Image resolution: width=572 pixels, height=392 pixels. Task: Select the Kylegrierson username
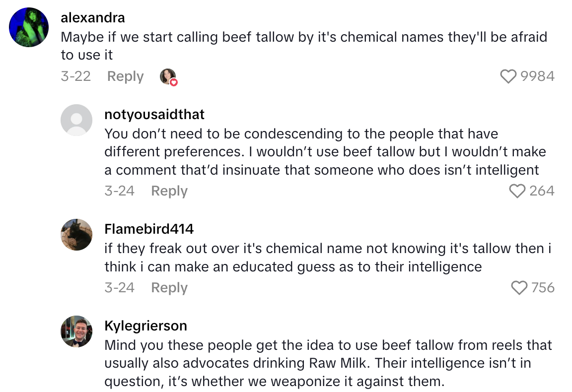tap(145, 326)
